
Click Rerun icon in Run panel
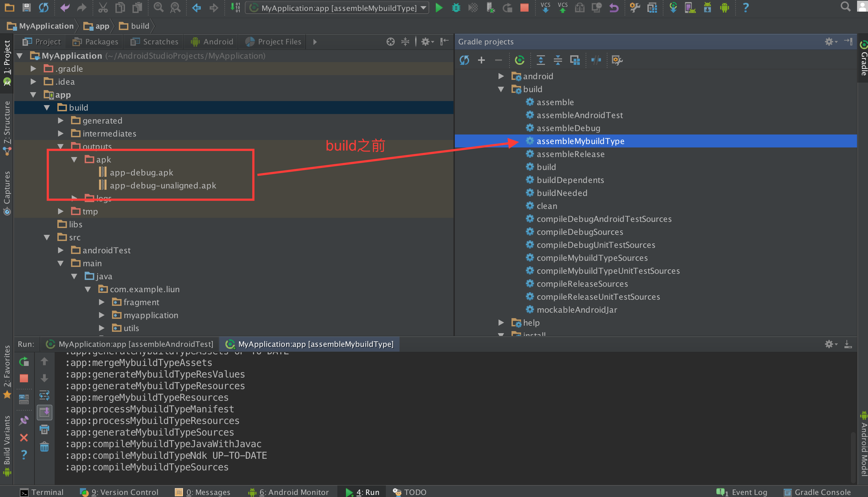click(x=24, y=361)
